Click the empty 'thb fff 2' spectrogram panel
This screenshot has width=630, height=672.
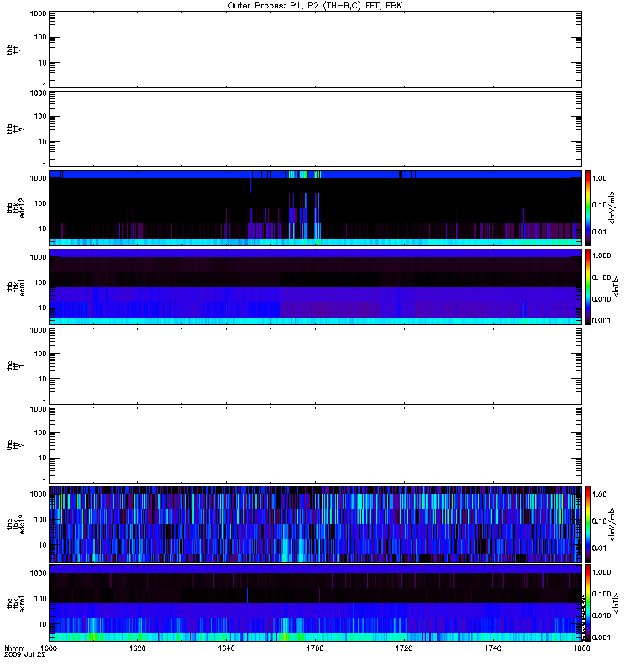pos(315,129)
